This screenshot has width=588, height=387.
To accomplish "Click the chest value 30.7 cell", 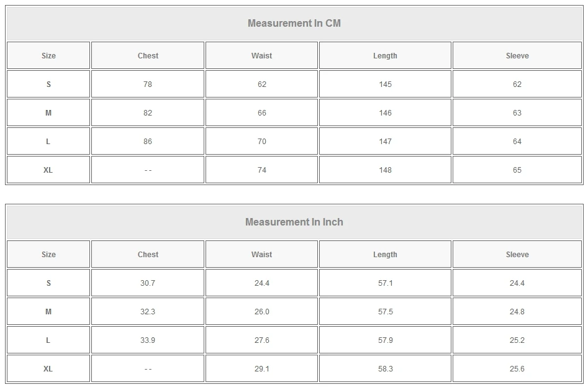I will pyautogui.click(x=148, y=283).
